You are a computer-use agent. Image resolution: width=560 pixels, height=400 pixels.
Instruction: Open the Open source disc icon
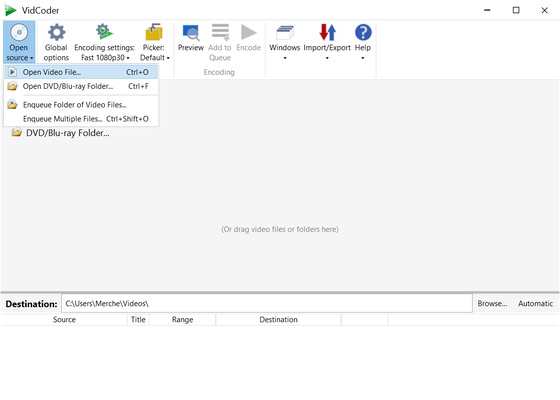[19, 32]
